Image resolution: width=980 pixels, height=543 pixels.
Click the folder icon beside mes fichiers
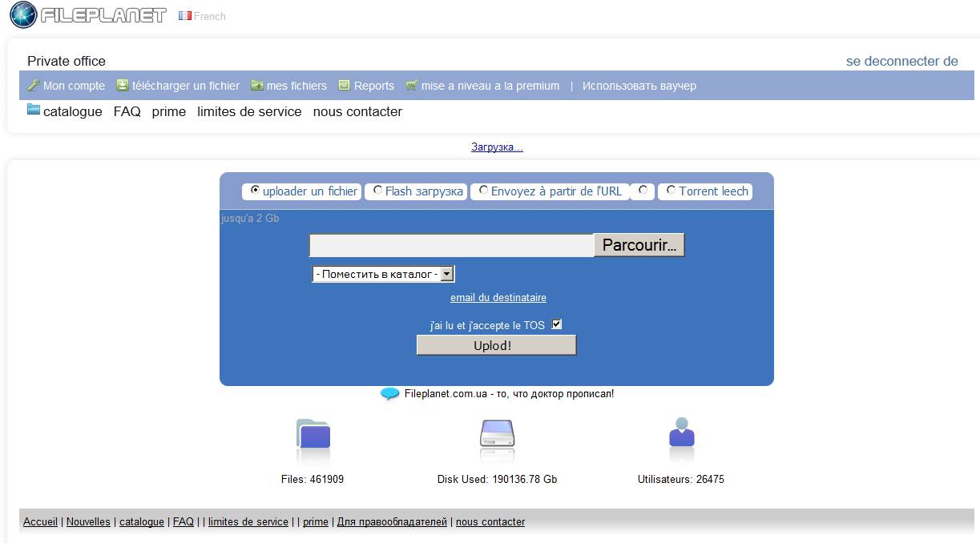pyautogui.click(x=257, y=86)
